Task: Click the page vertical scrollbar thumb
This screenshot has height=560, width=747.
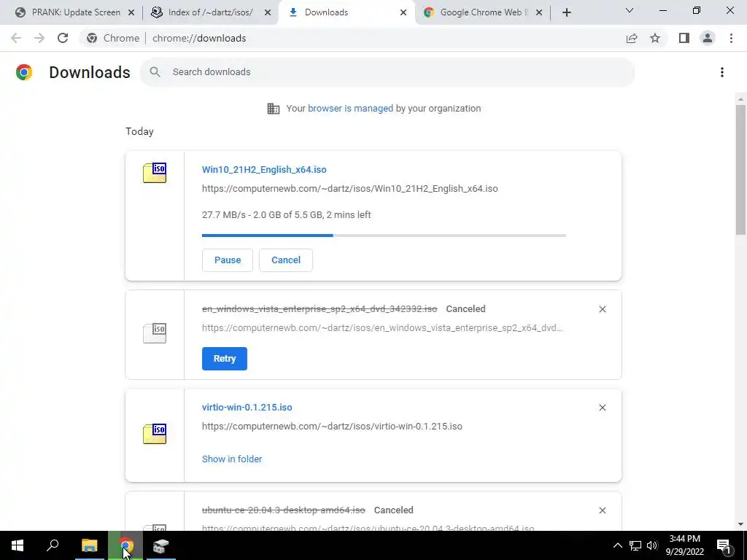Action: 740,169
